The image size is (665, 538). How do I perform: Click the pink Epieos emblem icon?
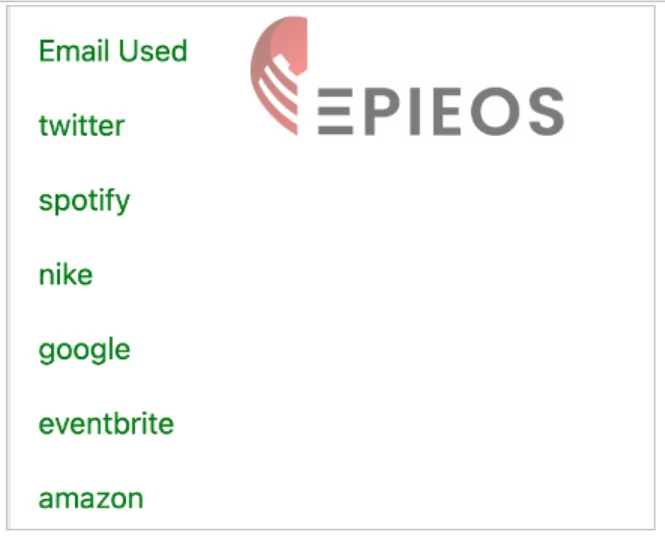pyautogui.click(x=279, y=75)
